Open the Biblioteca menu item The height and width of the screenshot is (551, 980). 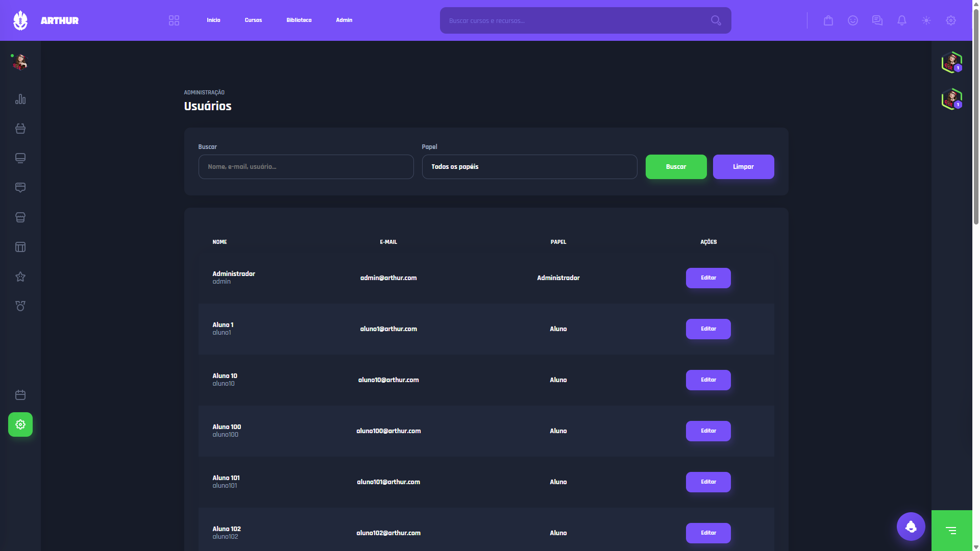pyautogui.click(x=299, y=20)
